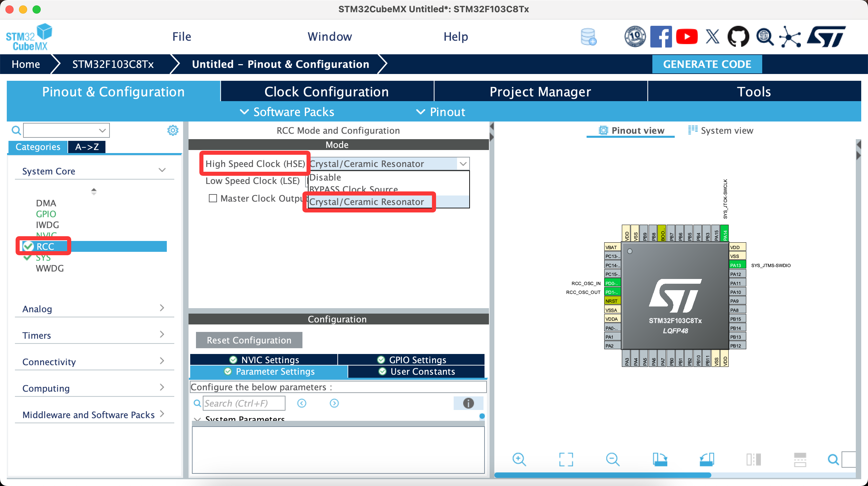Select WWDG in System Core list
This screenshot has height=486, width=868.
(x=50, y=268)
